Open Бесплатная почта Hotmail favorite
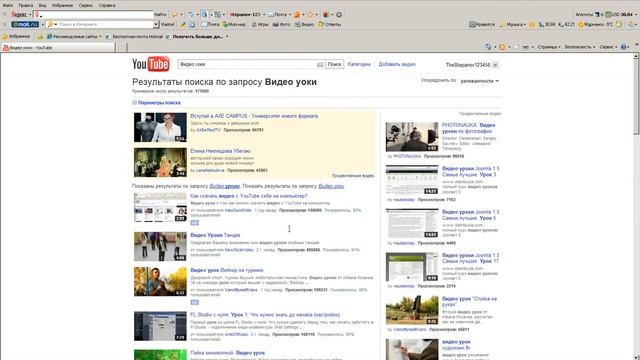 pos(134,37)
